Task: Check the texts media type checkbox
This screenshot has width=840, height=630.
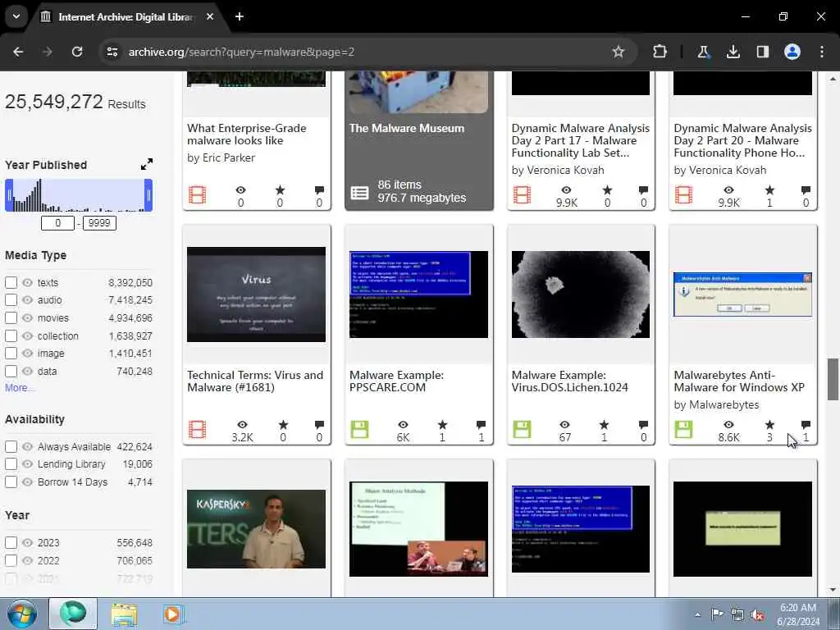Action: pyautogui.click(x=11, y=282)
